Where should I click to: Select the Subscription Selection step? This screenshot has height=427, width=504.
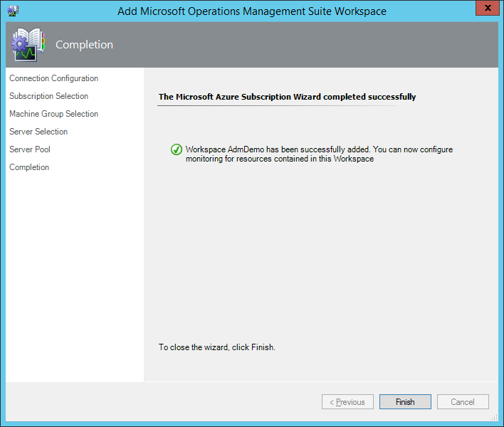(48, 96)
